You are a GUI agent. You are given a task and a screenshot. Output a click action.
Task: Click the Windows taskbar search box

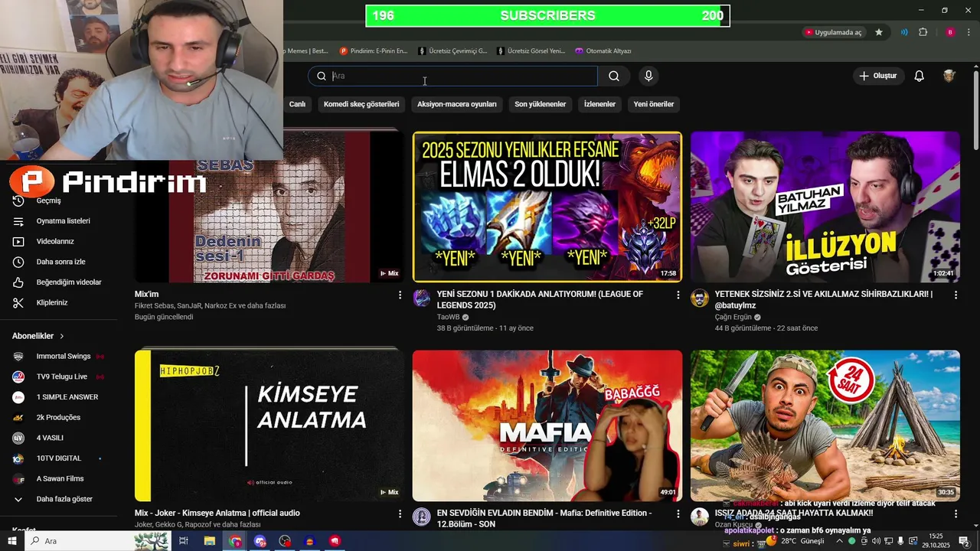(x=98, y=541)
